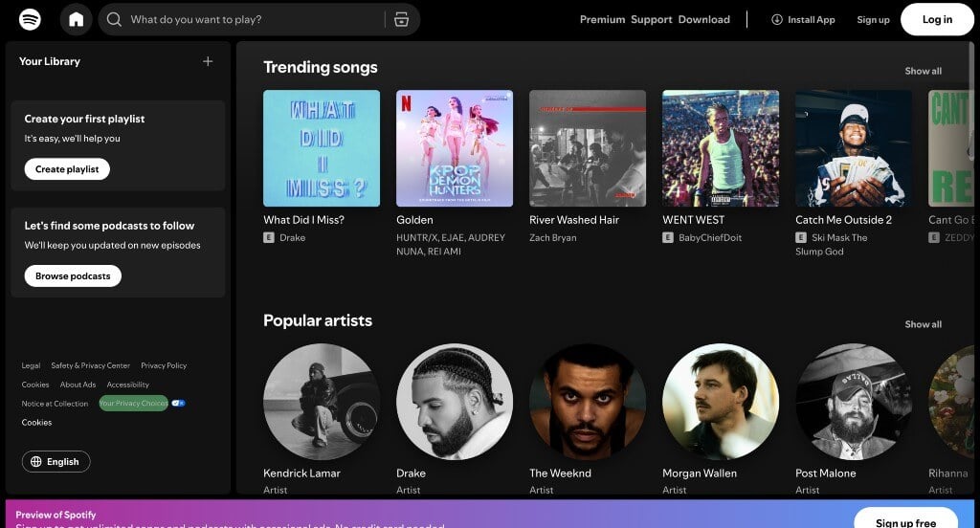The height and width of the screenshot is (528, 980).
Task: Click the search magnifier icon
Action: pyautogui.click(x=114, y=19)
